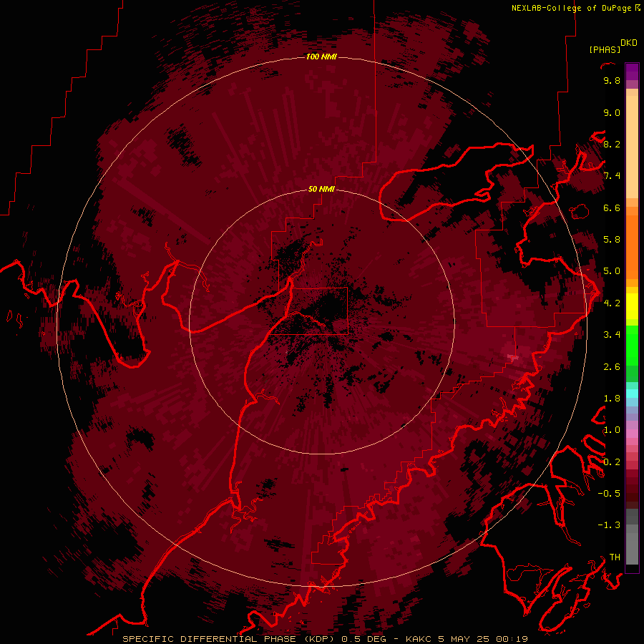Pick the light peach segment of the color bar
Viewport: 644px width, 644px height.
coord(632,147)
